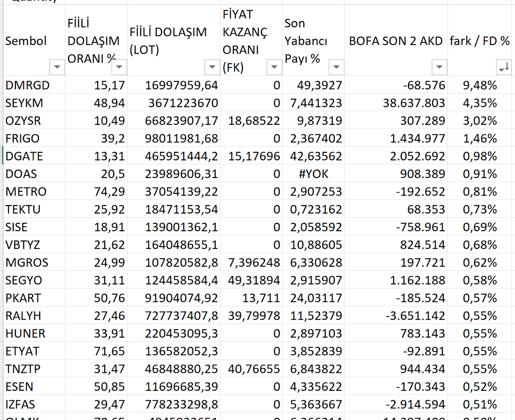Select the DMRGD symbol cell

point(34,85)
